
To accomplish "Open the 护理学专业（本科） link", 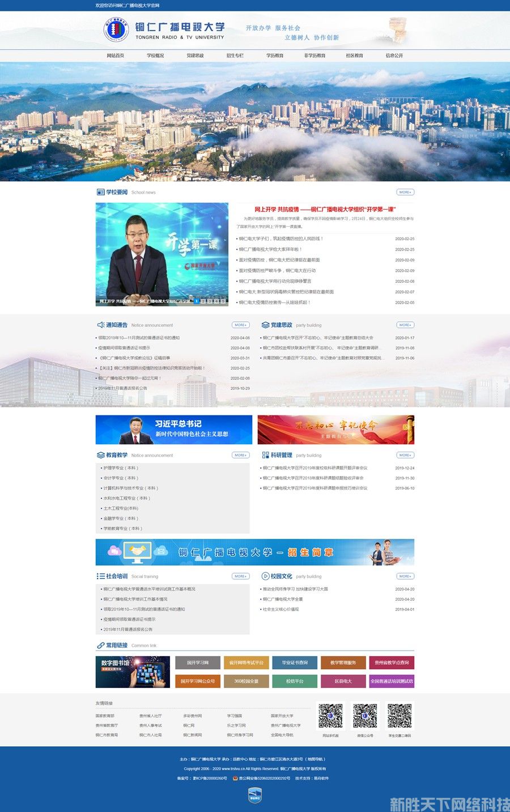I will [121, 468].
